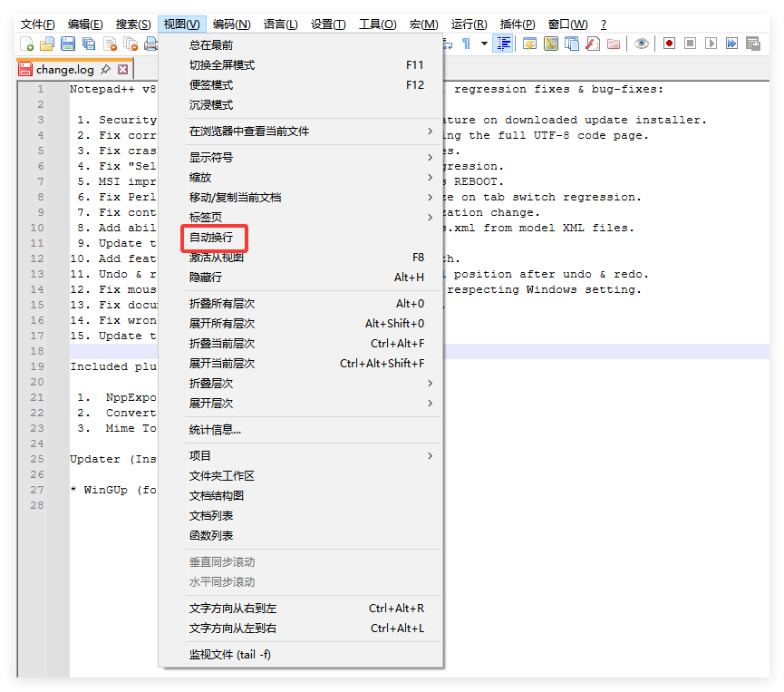The image size is (784, 692).
Task: Click the lightning-bolt user-defined language icon
Action: (x=529, y=44)
